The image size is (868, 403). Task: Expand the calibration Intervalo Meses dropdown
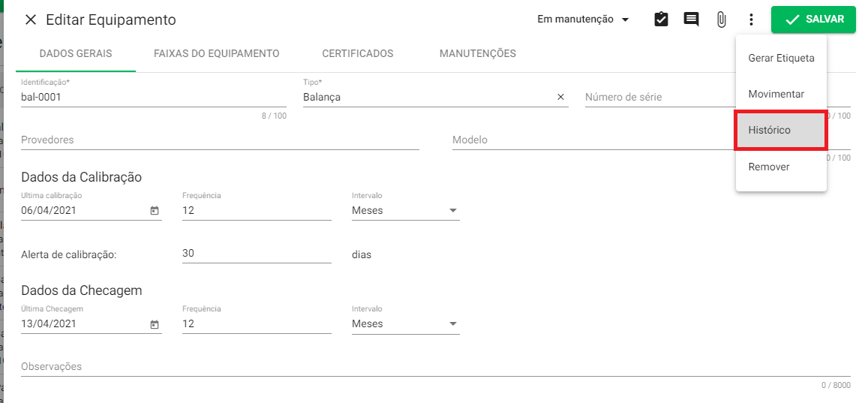(406, 210)
